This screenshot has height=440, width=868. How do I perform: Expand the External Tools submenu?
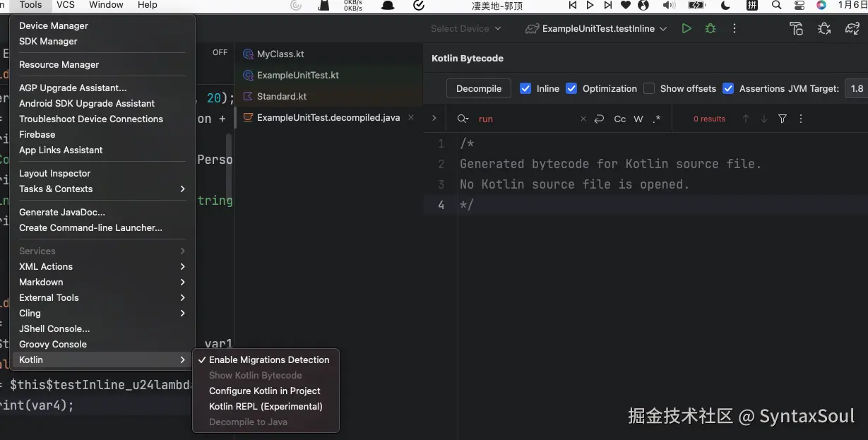(x=102, y=297)
